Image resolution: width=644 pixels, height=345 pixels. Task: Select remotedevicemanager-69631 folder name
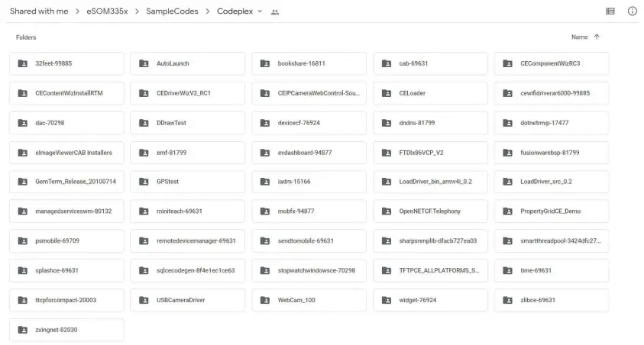196,240
